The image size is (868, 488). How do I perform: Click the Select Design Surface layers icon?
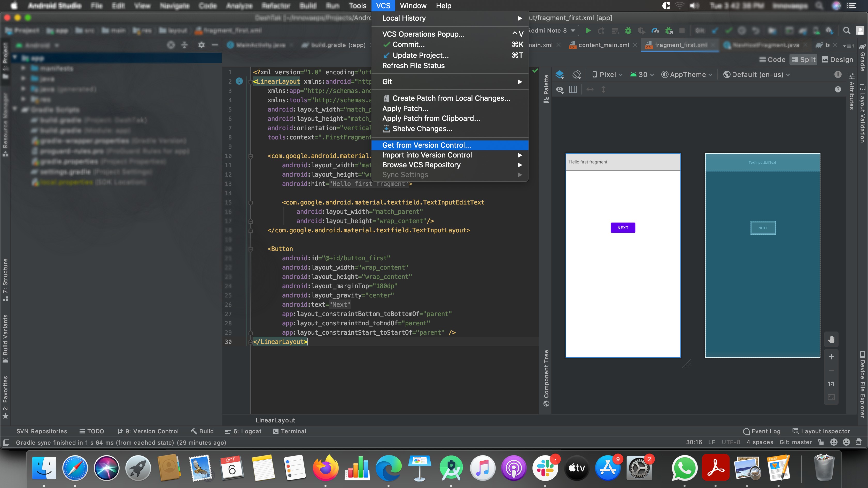pyautogui.click(x=560, y=74)
